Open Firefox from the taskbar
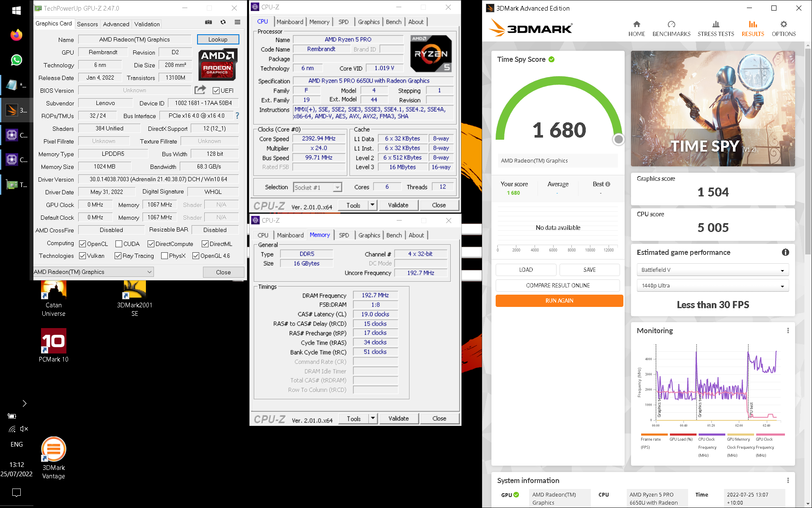This screenshot has height=508, width=812. 16,35
